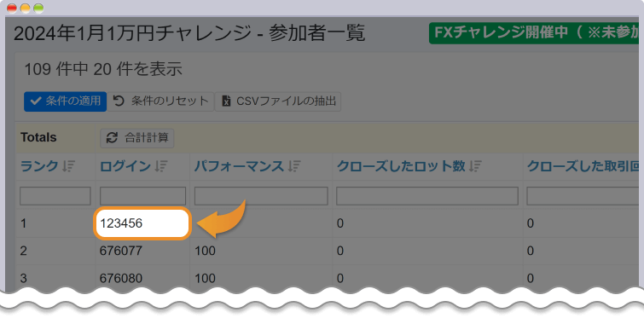Click the undo arrow icon on 条件のリセット
The width and height of the screenshot is (644, 318).
point(119,101)
